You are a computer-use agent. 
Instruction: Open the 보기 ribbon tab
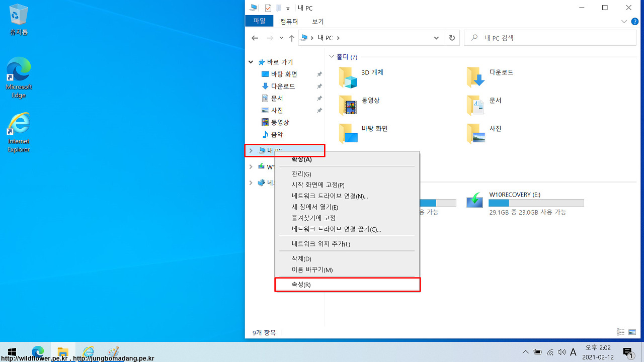click(318, 22)
